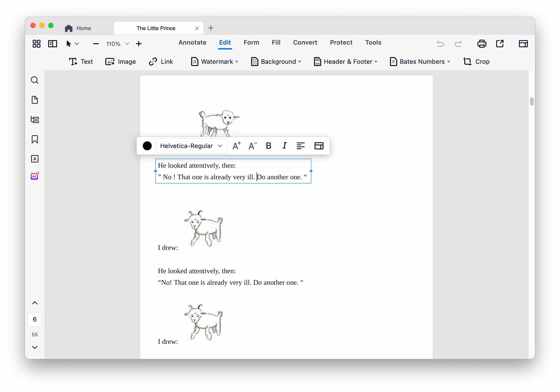Screen dimensions: 560x392
Task: Click the Text add button
Action: 81,62
